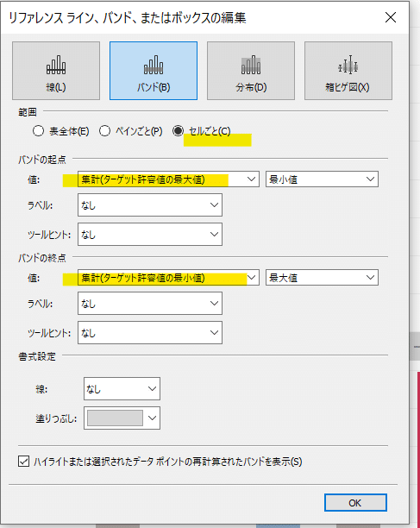Open band start ラベル dropdown
The image size is (420, 528).
(x=150, y=204)
